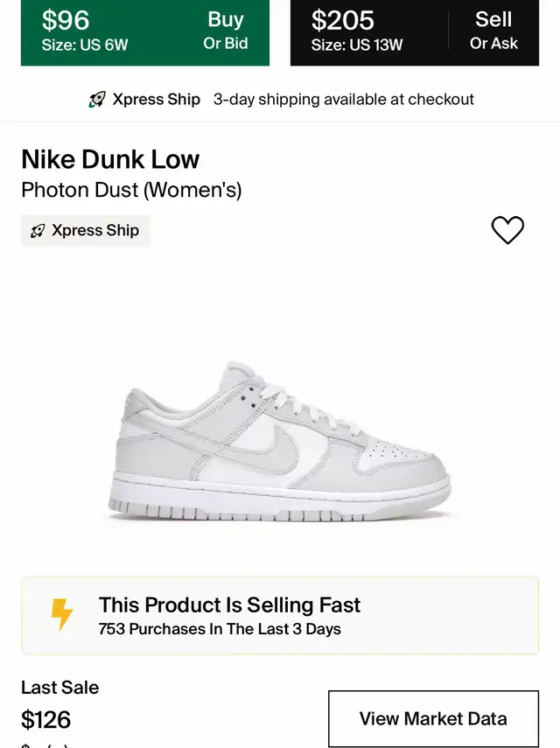The height and width of the screenshot is (748, 560).
Task: Select the $96 lowest ask price
Action: coord(66,19)
